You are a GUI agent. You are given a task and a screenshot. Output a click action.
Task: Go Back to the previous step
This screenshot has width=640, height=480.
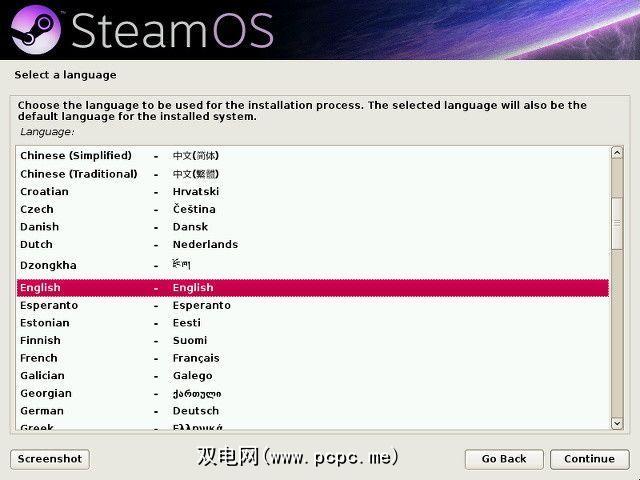(504, 459)
